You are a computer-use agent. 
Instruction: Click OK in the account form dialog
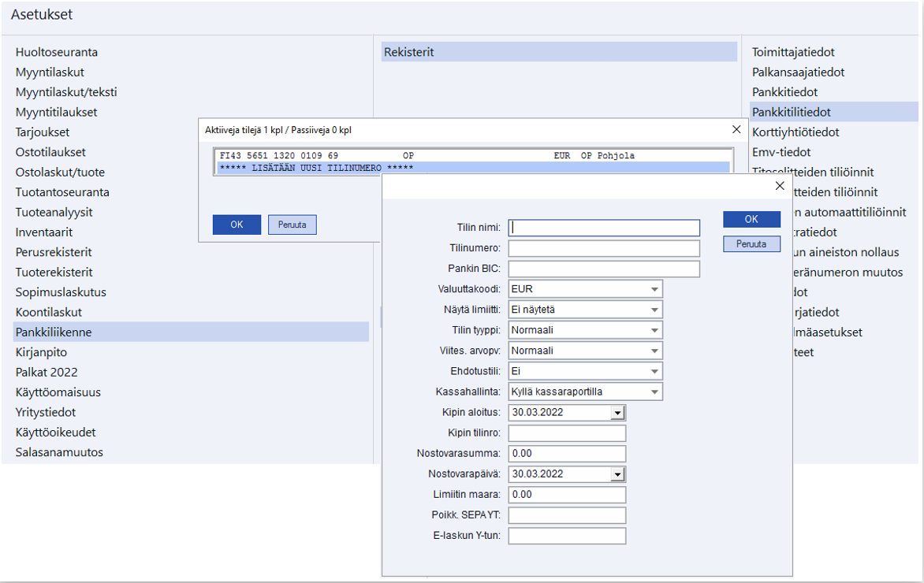pos(751,219)
